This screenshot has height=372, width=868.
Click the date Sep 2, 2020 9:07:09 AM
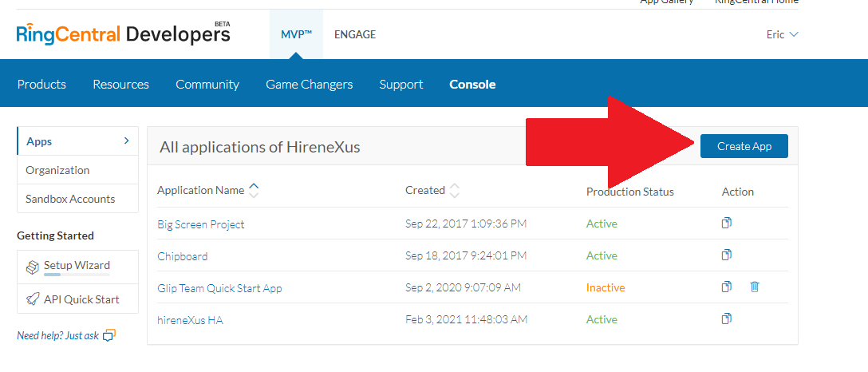[463, 287]
